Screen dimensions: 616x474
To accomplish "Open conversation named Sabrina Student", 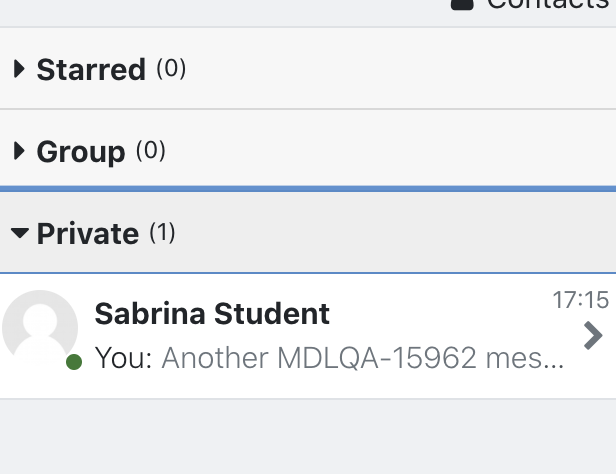I will click(x=212, y=314).
